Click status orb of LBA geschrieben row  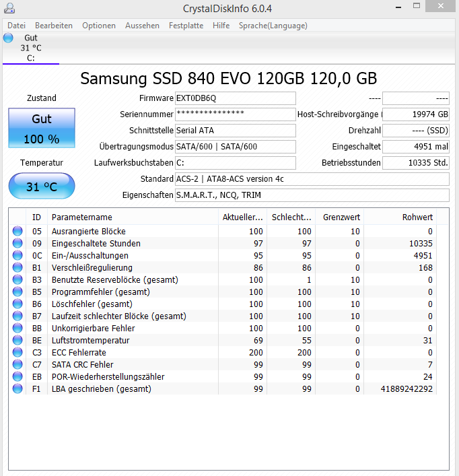(17, 388)
